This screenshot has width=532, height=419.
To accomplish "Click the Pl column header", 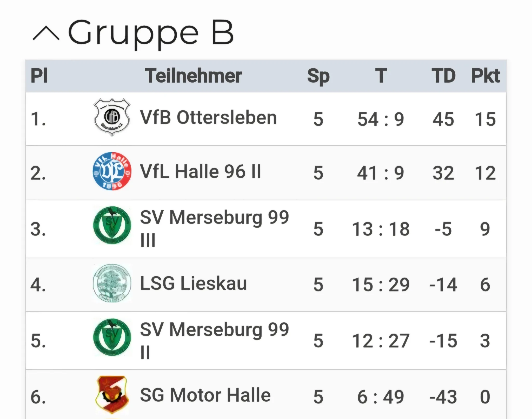I will point(39,76).
